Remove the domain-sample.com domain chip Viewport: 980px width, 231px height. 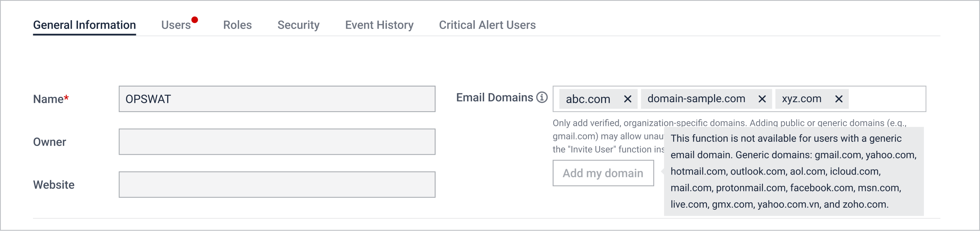point(762,99)
